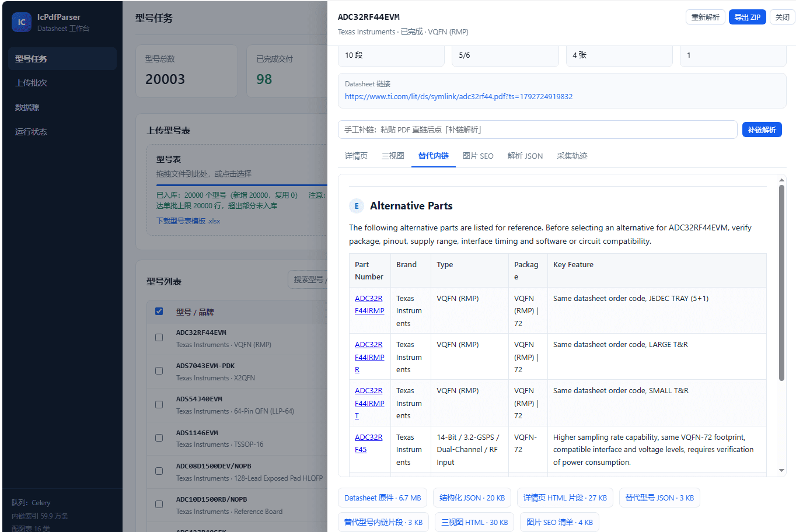Go to 数据源 in the sidebar
796x532 pixels.
62,107
